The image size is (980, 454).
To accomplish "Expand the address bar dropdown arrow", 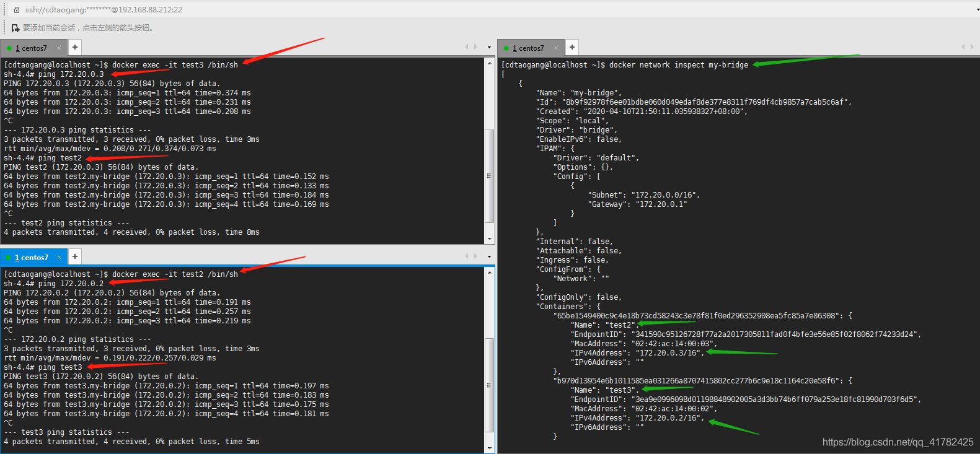I will (978, 10).
